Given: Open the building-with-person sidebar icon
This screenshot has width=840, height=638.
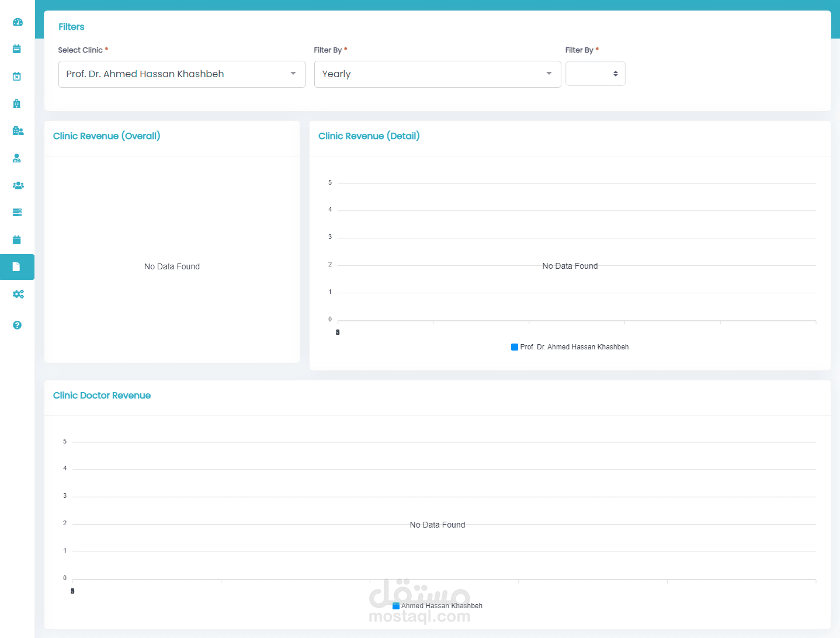Looking at the screenshot, I should pyautogui.click(x=18, y=131).
